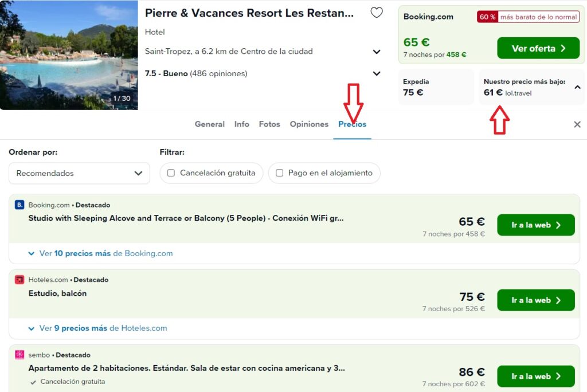
Task: Click the Studio with Sleeping Alcove room name
Action: pos(186,218)
